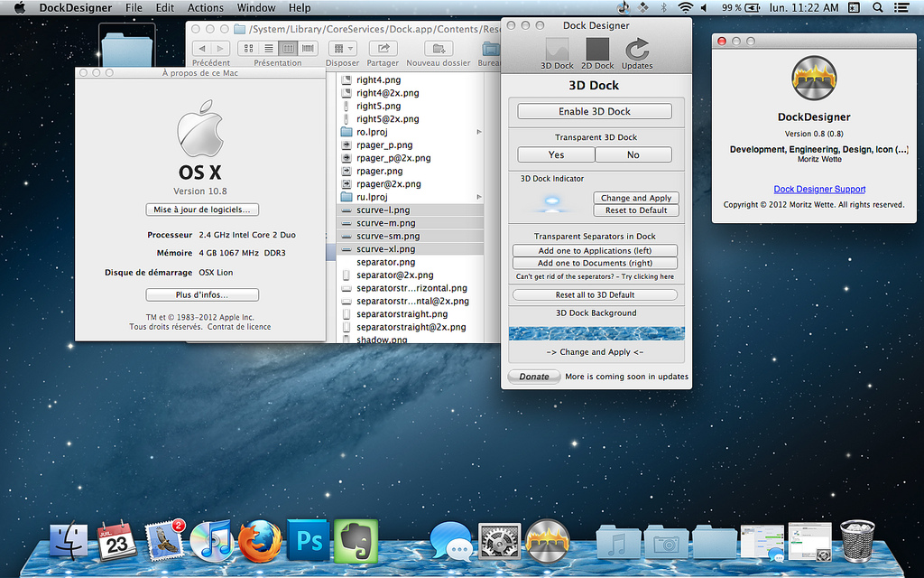Open the DockDesigner application menu

pyautogui.click(x=76, y=7)
